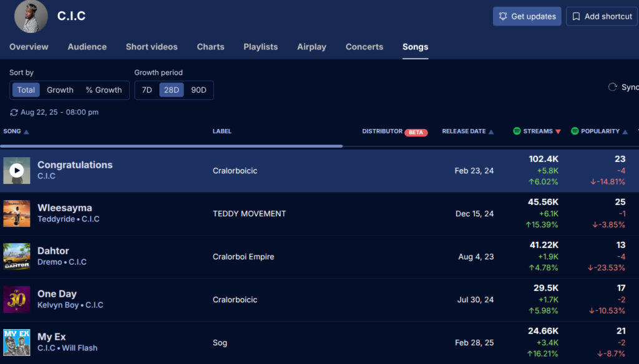Play the Congratulations song preview
The image size is (639, 364).
pos(17,170)
